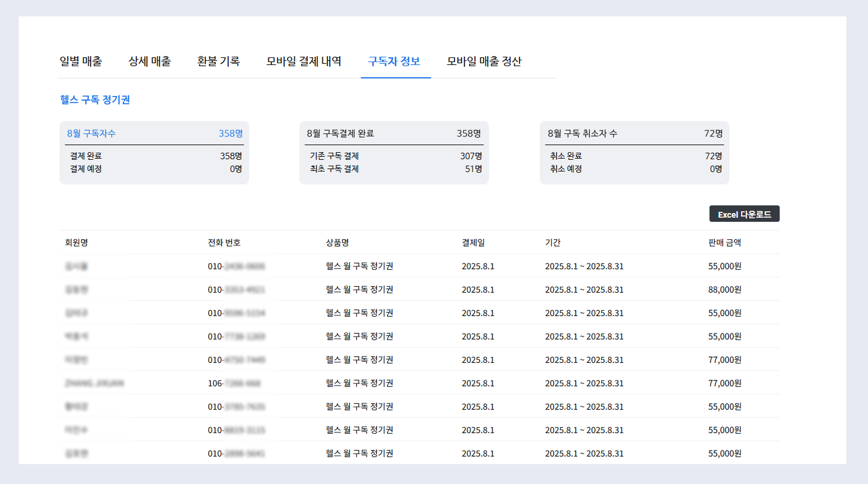
Task: Click the 판매 금액 column header
Action: point(725,242)
